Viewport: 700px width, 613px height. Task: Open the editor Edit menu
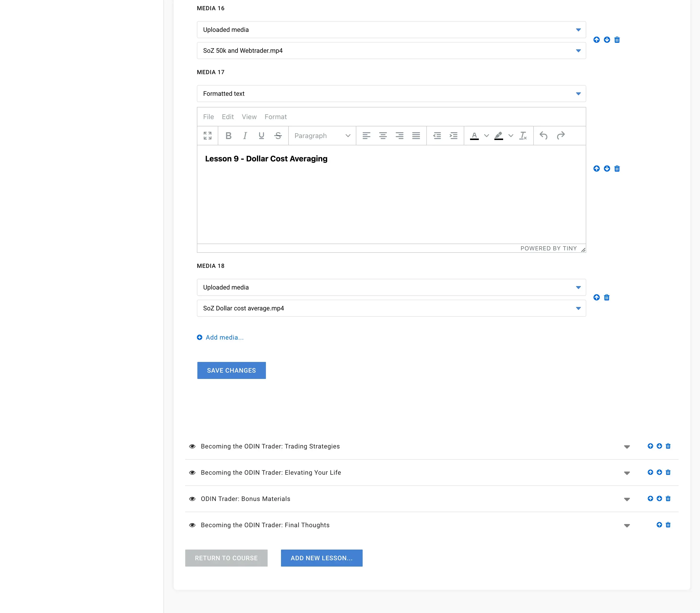228,117
